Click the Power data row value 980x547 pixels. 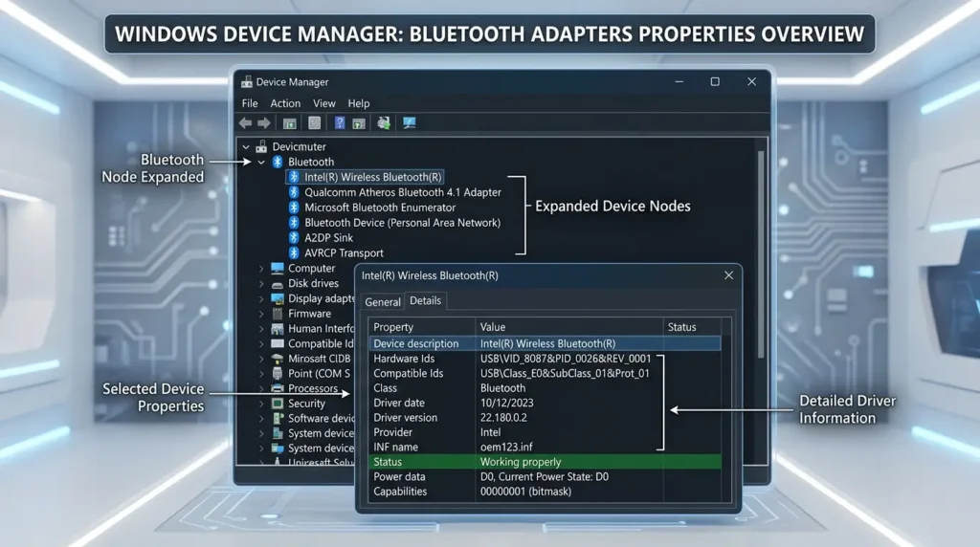point(545,476)
